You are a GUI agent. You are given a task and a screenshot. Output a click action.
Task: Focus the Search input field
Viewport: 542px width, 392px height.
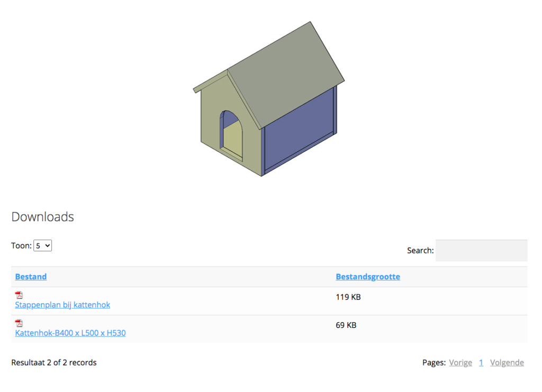(x=481, y=250)
